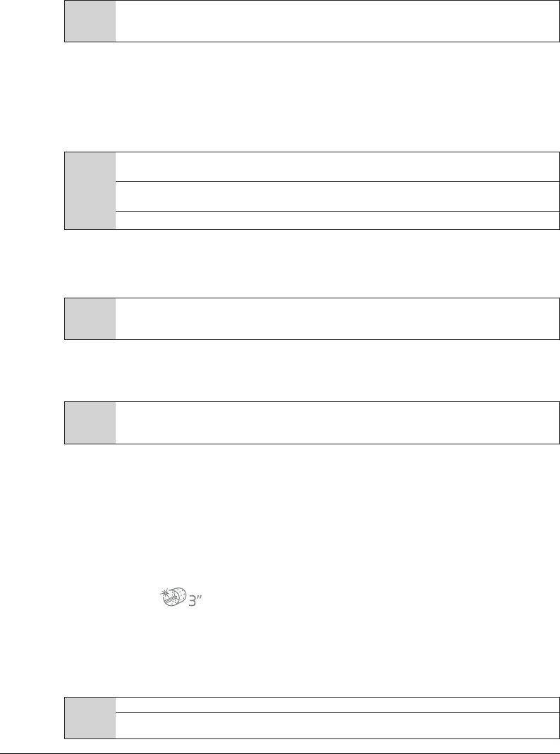Screen dimensions: 560x754
Task: Click the middle row of the three-row box
Action: coord(337,196)
